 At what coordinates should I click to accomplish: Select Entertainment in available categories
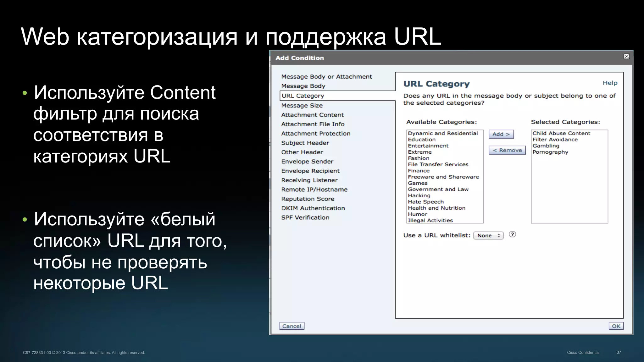coord(445,146)
